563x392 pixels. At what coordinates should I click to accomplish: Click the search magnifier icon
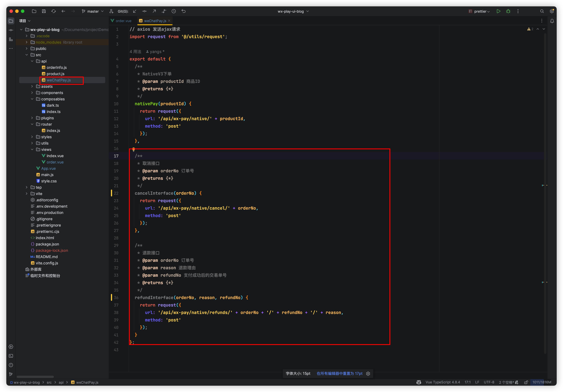tap(542, 11)
